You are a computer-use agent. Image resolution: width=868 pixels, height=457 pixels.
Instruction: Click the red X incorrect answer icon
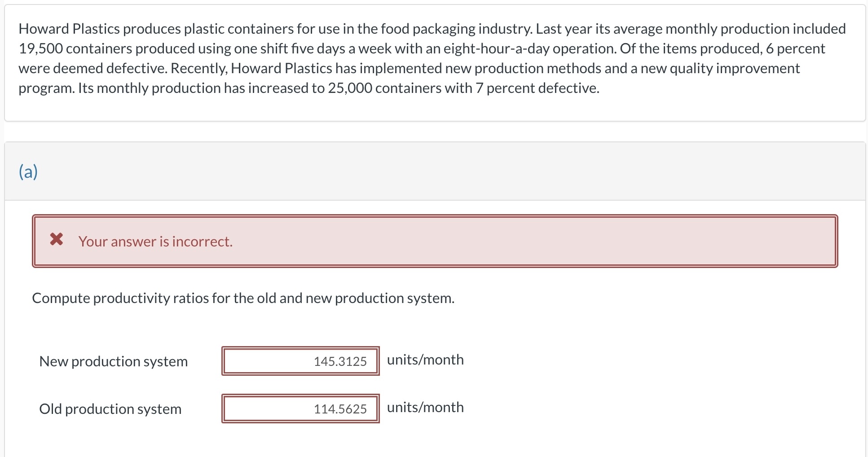pyautogui.click(x=56, y=241)
